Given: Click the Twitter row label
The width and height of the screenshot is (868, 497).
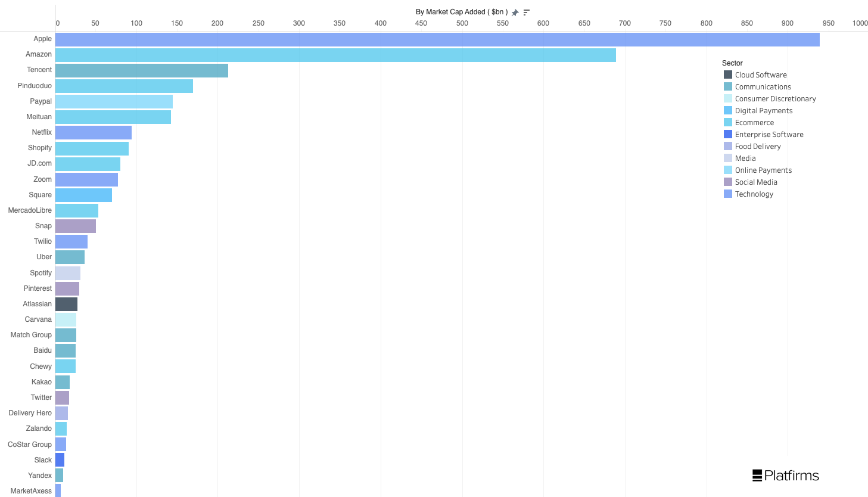Looking at the screenshot, I should click(41, 397).
